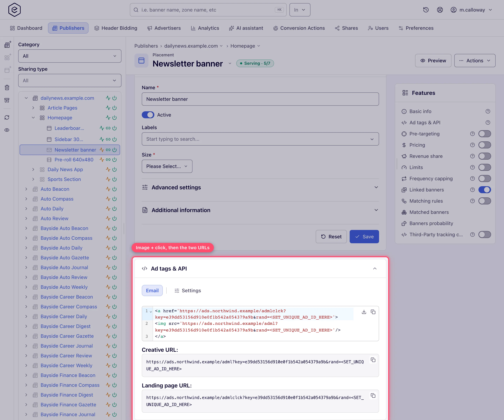The width and height of the screenshot is (504, 420).
Task: Open the Analytics menu
Action: coord(205,28)
